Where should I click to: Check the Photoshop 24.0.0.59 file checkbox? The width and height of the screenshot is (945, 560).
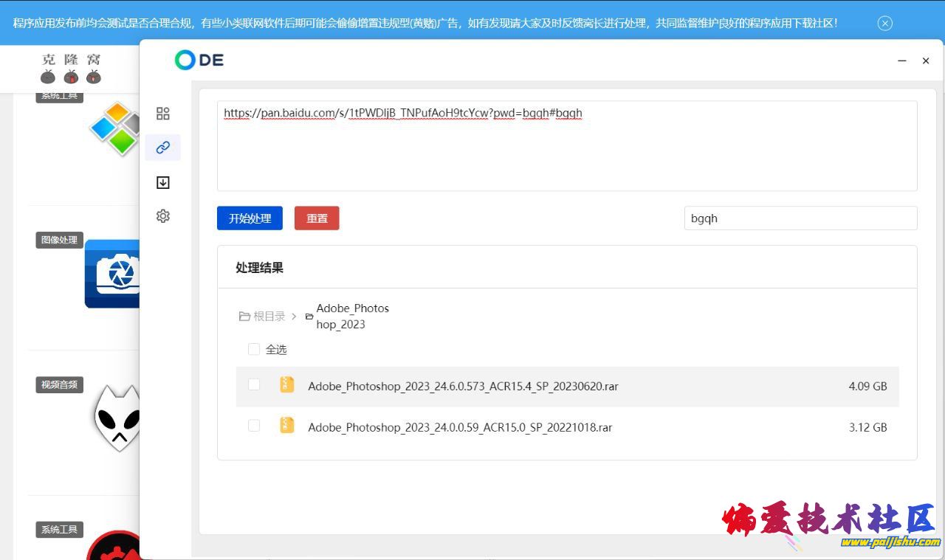click(254, 426)
